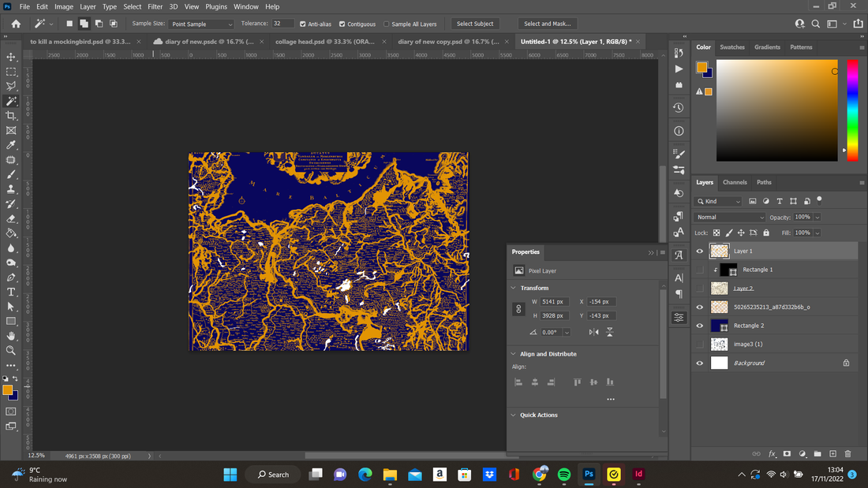868x488 pixels.
Task: Open the Opacity slider dropdown arrow
Action: tap(817, 218)
